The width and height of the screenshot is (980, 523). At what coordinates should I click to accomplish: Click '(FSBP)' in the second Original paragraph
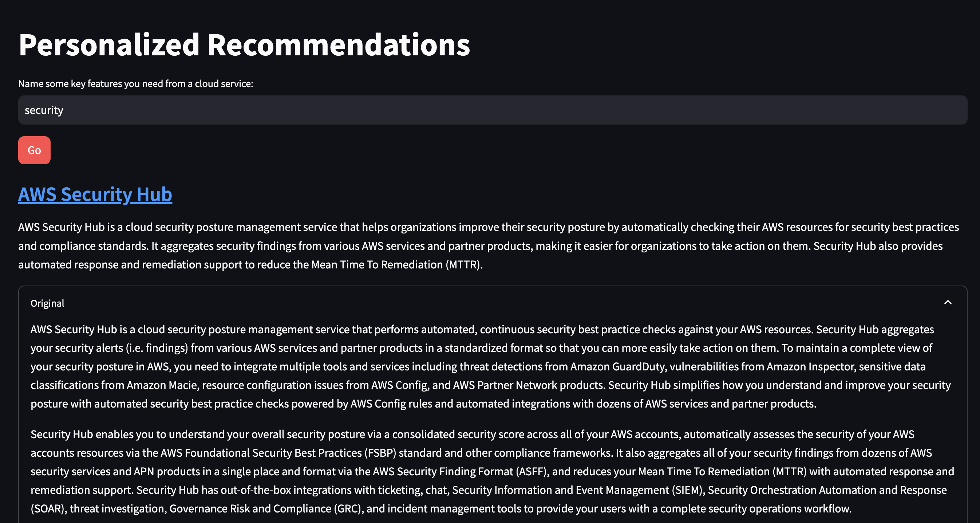point(380,453)
